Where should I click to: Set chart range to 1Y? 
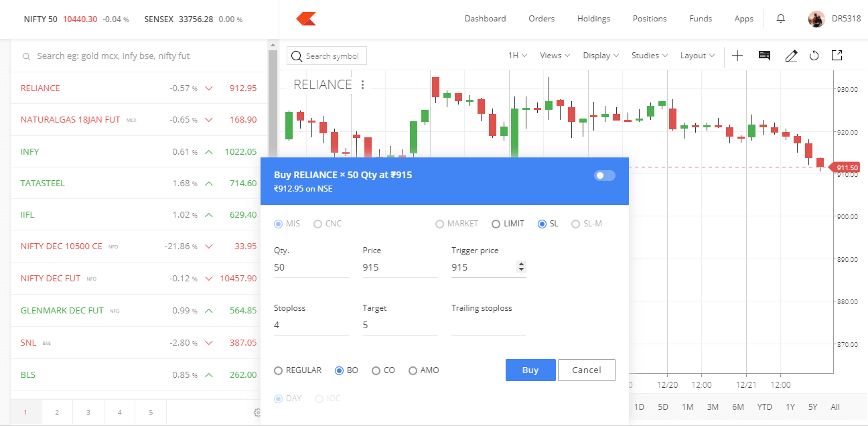(790, 407)
